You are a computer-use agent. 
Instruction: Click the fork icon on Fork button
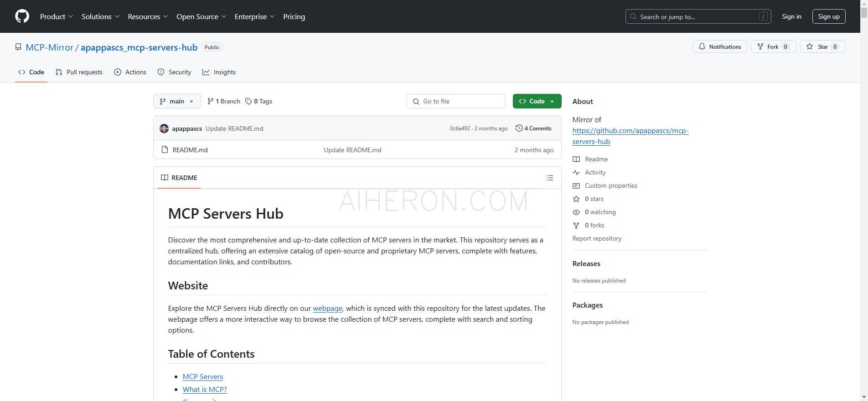point(760,46)
